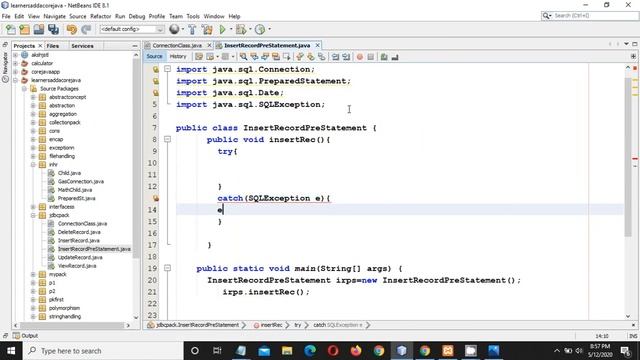This screenshot has height=360, width=640.
Task: Open the Tools menu
Action: click(193, 16)
